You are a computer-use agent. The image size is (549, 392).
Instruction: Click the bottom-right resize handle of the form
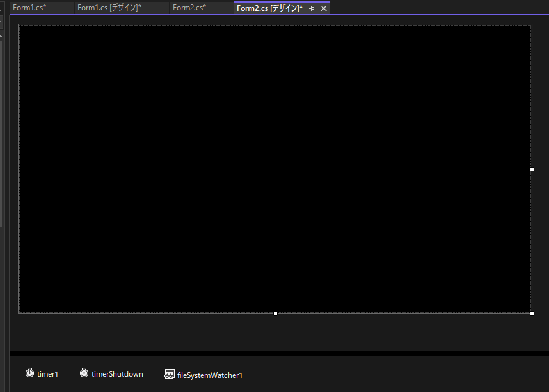click(x=532, y=313)
